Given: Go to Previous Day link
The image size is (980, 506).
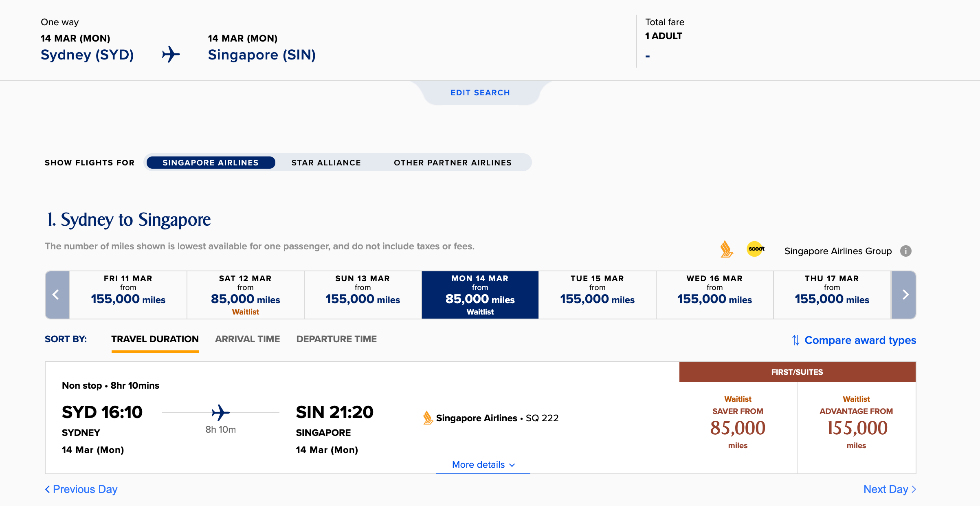Looking at the screenshot, I should pyautogui.click(x=81, y=489).
